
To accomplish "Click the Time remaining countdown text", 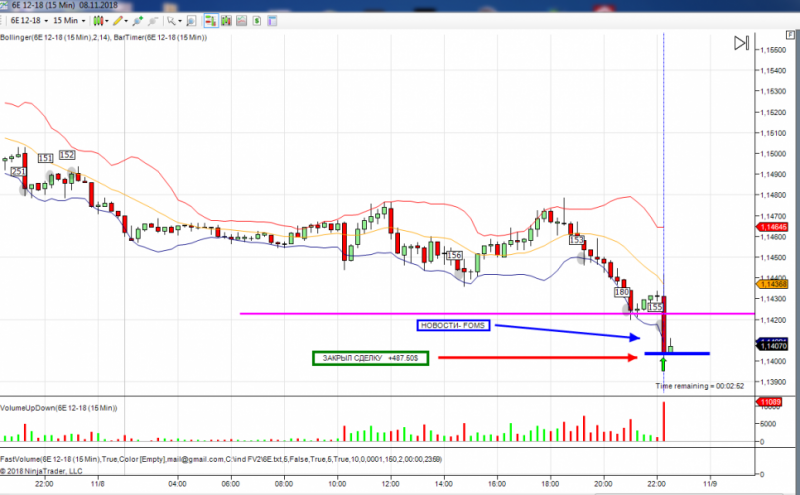I will click(x=699, y=386).
